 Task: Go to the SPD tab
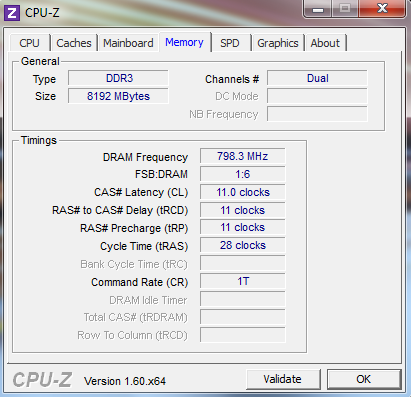tap(230, 43)
